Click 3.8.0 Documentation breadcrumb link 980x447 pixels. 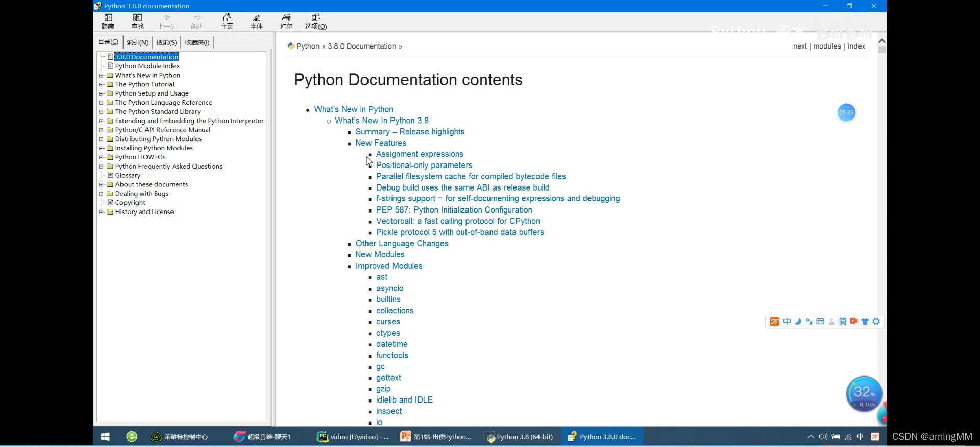(362, 46)
